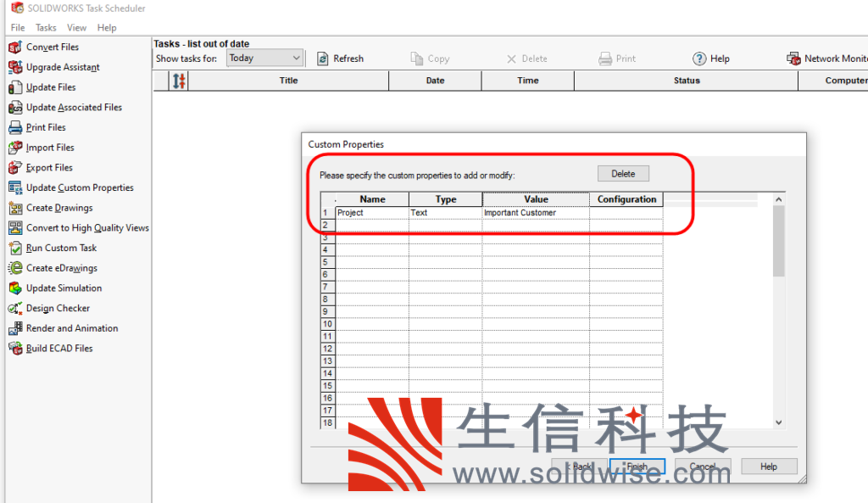868x503 pixels.
Task: Click the Run Custom Task icon
Action: pyautogui.click(x=15, y=249)
